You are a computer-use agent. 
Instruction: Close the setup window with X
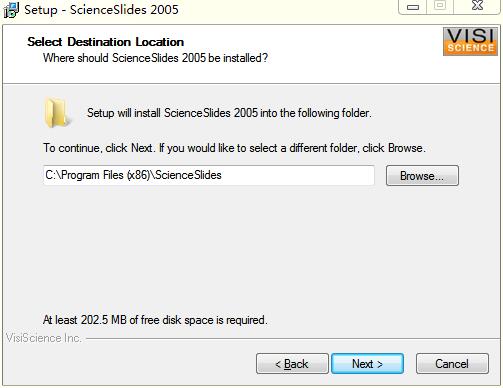477,6
